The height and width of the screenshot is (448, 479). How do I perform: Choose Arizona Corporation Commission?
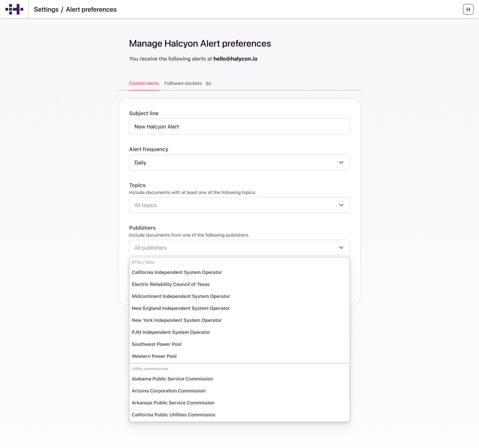(239, 391)
